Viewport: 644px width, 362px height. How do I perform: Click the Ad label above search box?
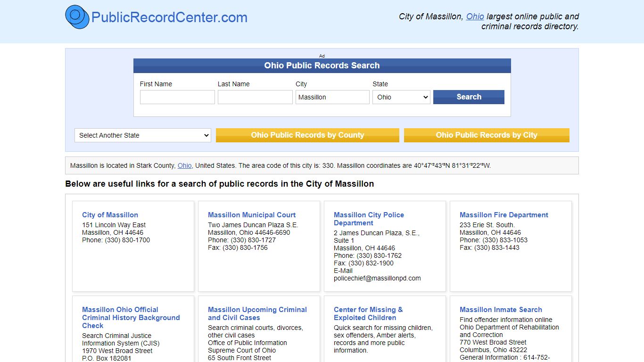click(x=322, y=56)
